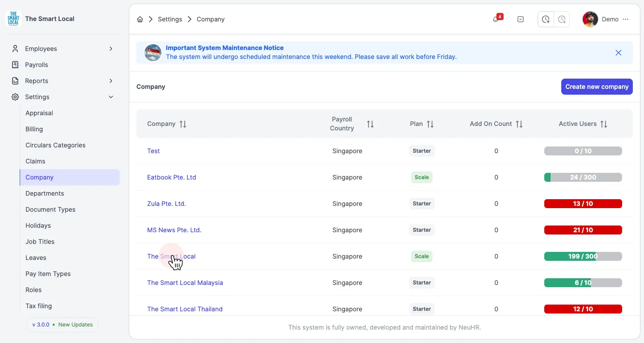
Task: Click 21 / 10 usage bar for MS News
Action: [x=583, y=230]
